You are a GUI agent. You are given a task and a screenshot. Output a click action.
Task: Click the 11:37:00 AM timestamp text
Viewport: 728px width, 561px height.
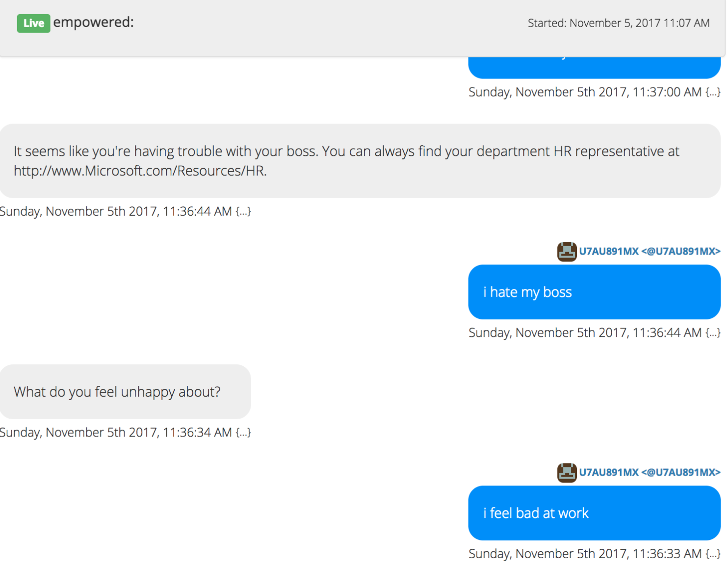(585, 92)
